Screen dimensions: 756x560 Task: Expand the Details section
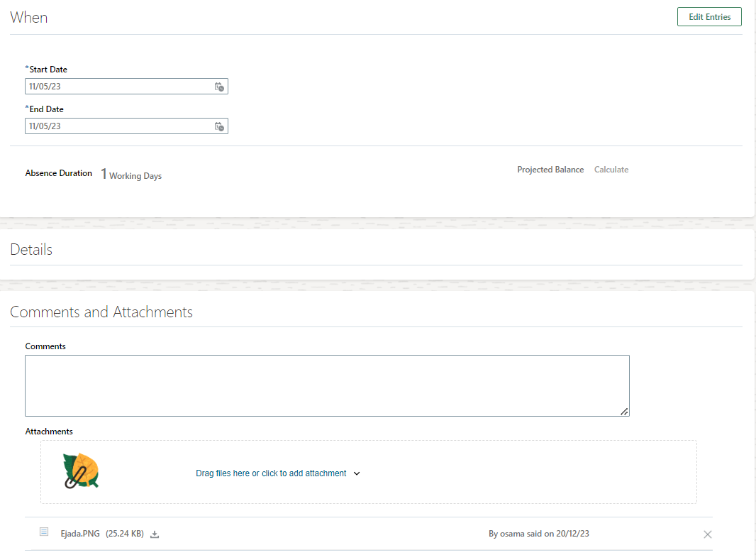tap(31, 249)
